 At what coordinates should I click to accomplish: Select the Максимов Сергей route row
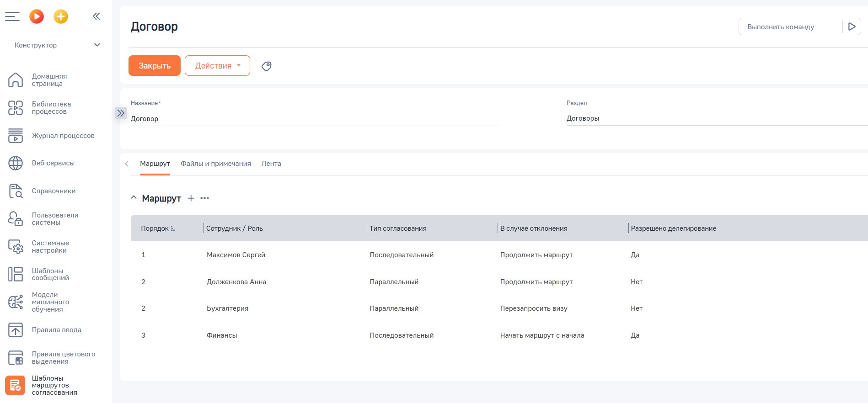236,255
